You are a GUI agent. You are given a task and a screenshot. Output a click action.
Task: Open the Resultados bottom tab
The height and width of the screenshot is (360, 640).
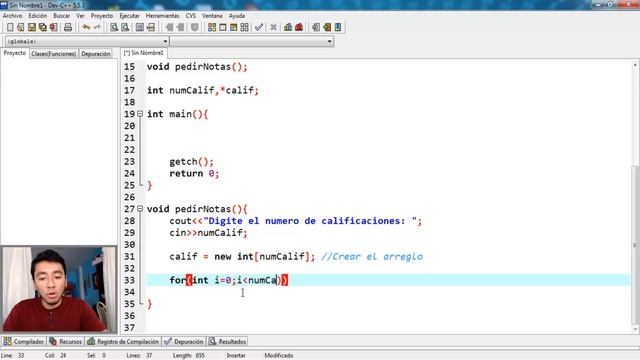click(x=227, y=342)
